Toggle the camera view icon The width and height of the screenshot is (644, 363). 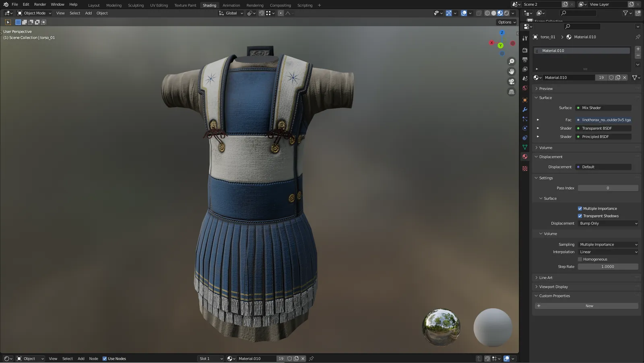tap(512, 81)
